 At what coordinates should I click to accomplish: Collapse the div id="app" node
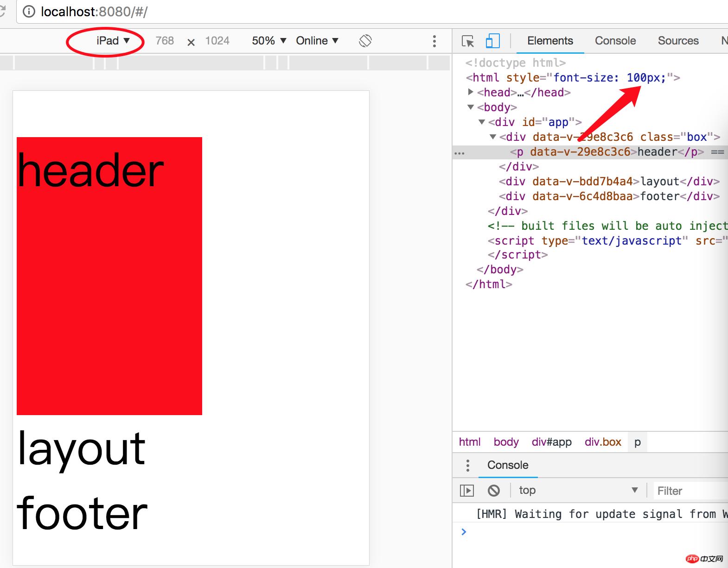tap(482, 122)
